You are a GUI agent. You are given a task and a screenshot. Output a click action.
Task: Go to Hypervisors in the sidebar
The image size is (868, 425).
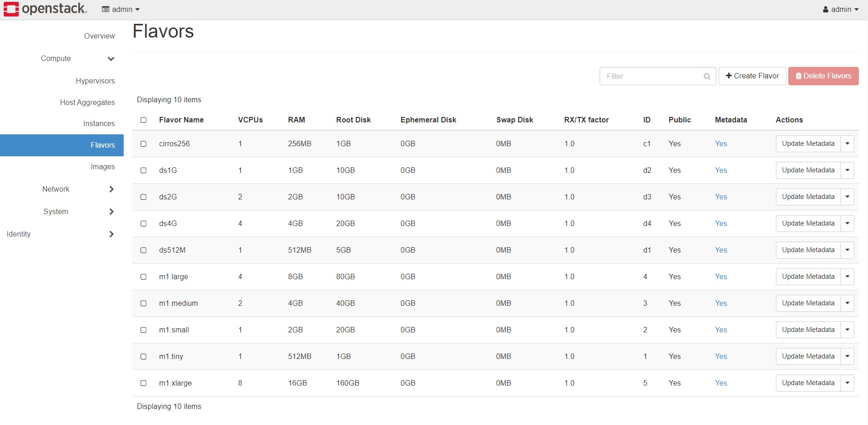coord(95,81)
